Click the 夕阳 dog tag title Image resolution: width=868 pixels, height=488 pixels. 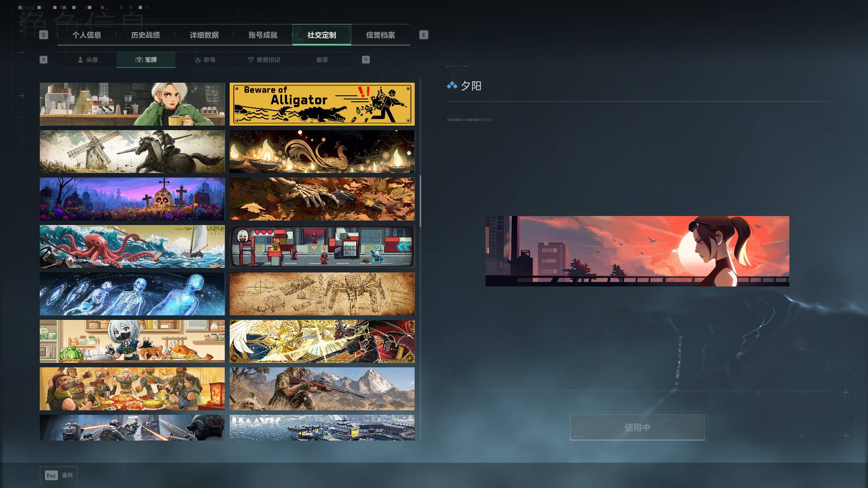point(471,86)
